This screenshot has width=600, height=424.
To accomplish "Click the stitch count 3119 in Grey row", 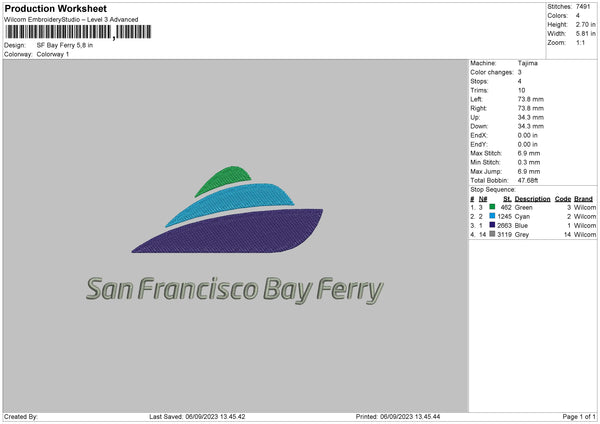I will click(504, 235).
